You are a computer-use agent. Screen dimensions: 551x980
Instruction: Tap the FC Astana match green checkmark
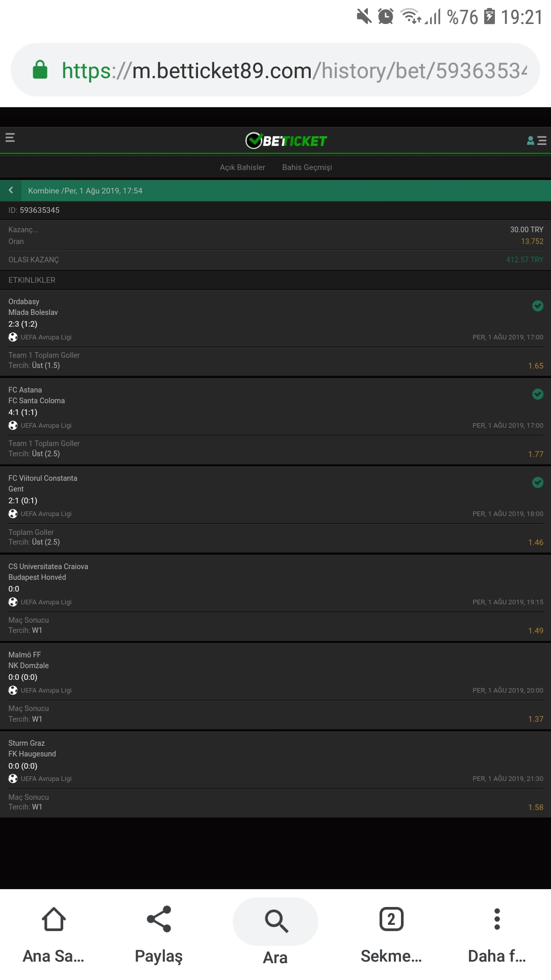click(x=538, y=394)
